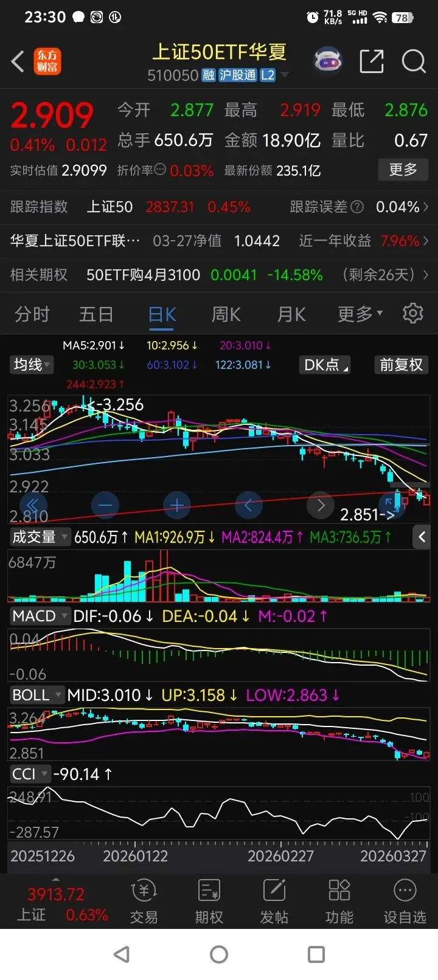The width and height of the screenshot is (438, 980).
Task: Expand the 相关期权 row chevron
Action: click(426, 275)
